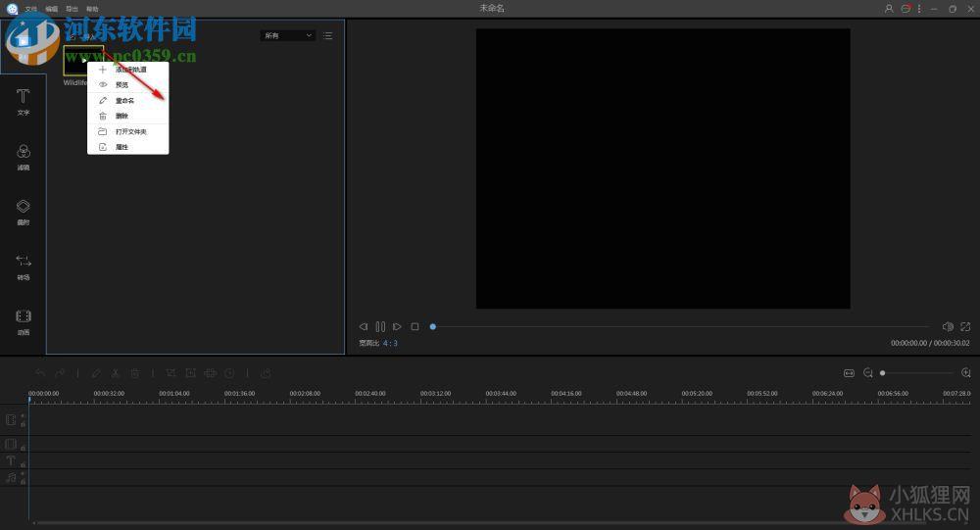The width and height of the screenshot is (980, 530).
Task: Click the timeline zoom slider handle
Action: tap(883, 373)
